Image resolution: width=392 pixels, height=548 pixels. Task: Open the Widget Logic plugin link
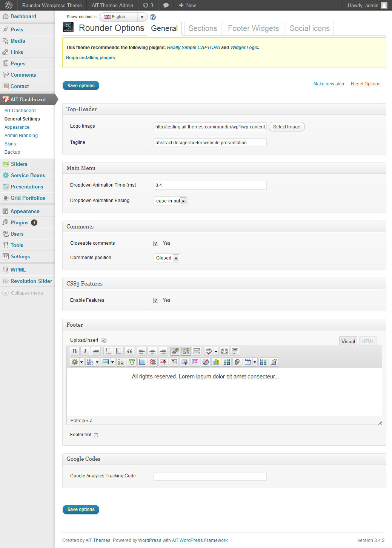[x=244, y=48]
